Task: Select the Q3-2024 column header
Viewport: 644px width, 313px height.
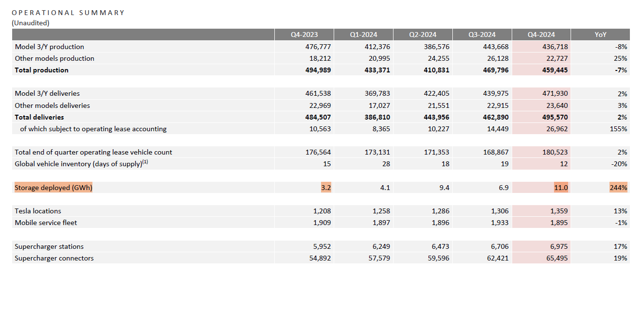Action: tap(482, 35)
